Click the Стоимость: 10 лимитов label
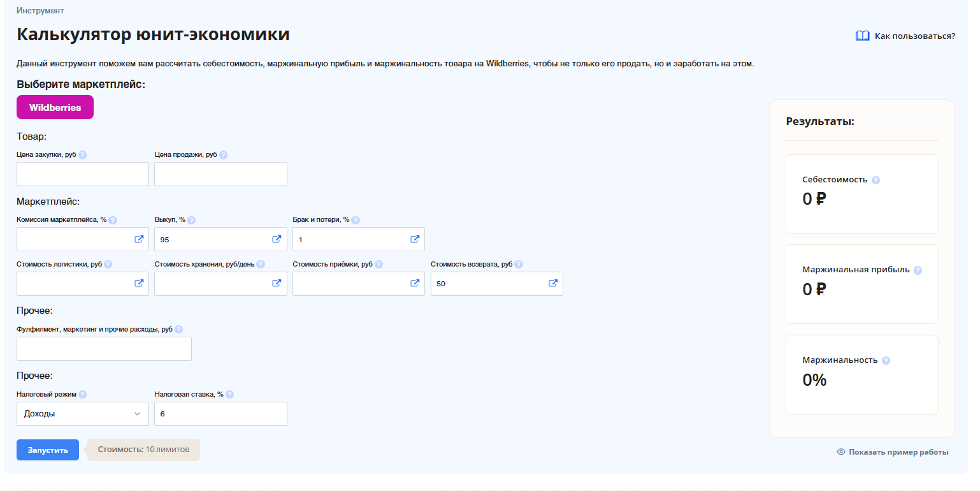The image size is (980, 491). (143, 450)
